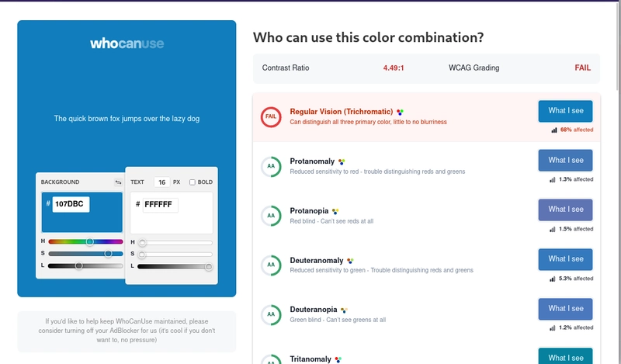
Task: Click color dots icon beside Regular Vision
Action: 400,112
